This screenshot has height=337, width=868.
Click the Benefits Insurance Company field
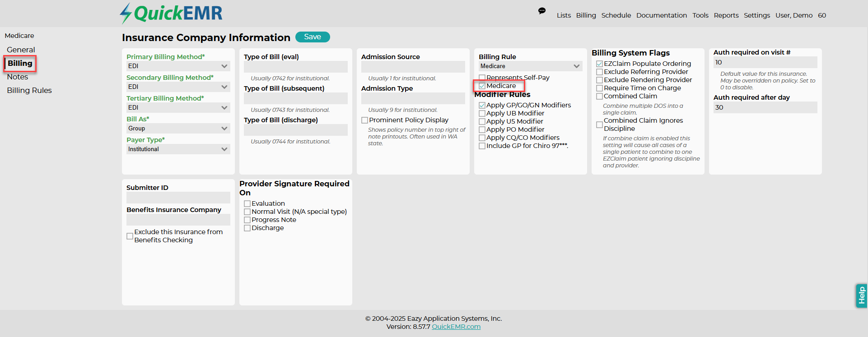point(178,220)
